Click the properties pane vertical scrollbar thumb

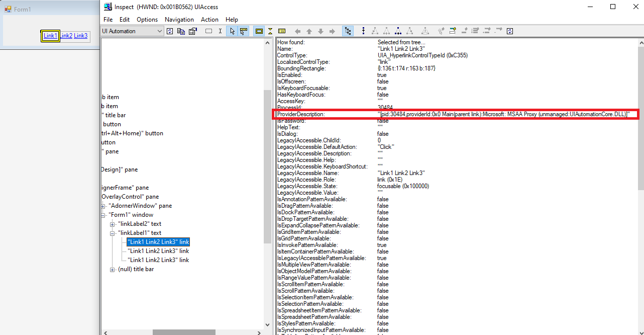(x=640, y=118)
